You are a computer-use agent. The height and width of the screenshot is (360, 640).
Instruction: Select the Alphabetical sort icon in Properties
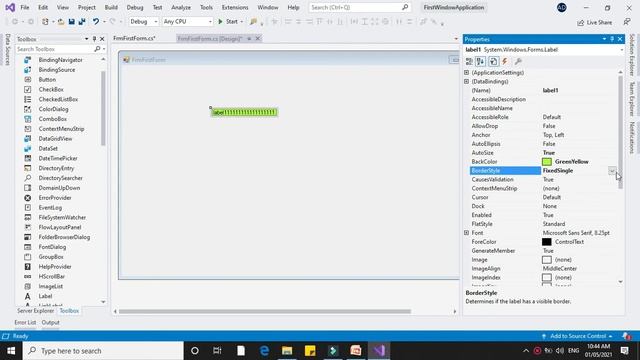coord(480,61)
